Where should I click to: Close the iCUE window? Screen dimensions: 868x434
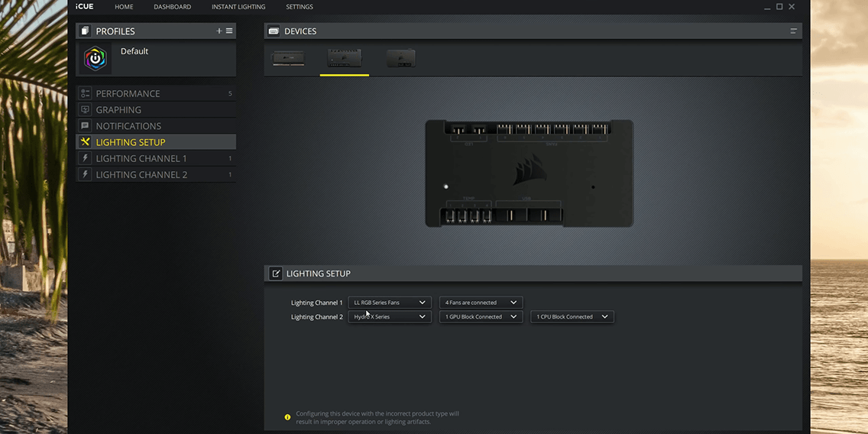(792, 7)
